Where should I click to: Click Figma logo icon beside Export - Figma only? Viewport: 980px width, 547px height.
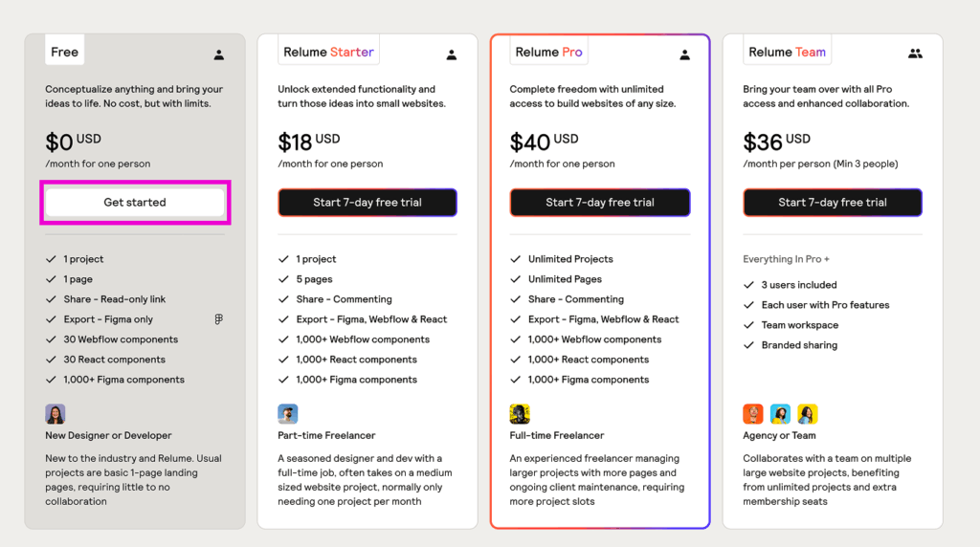pyautogui.click(x=219, y=319)
